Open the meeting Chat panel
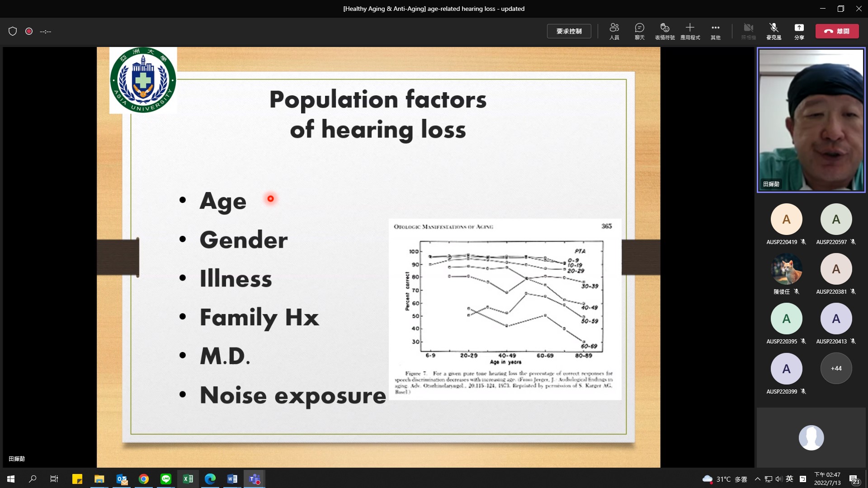The image size is (868, 488). coord(639,31)
